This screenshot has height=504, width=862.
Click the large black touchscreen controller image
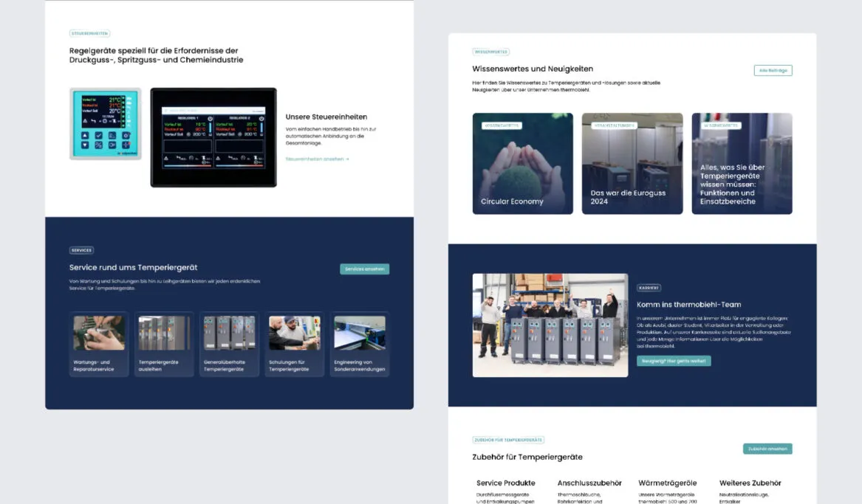[213, 137]
